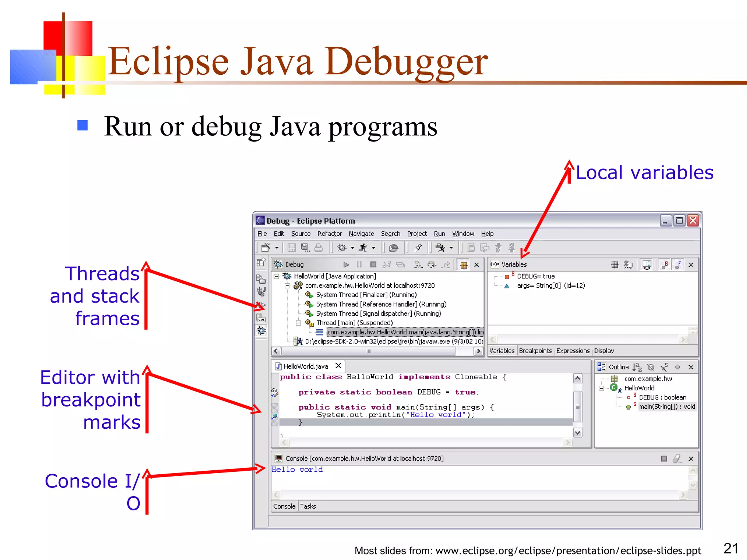Screen dimensions: 747x560
Task: Click breakpoint marker beside println line
Action: [x=275, y=416]
